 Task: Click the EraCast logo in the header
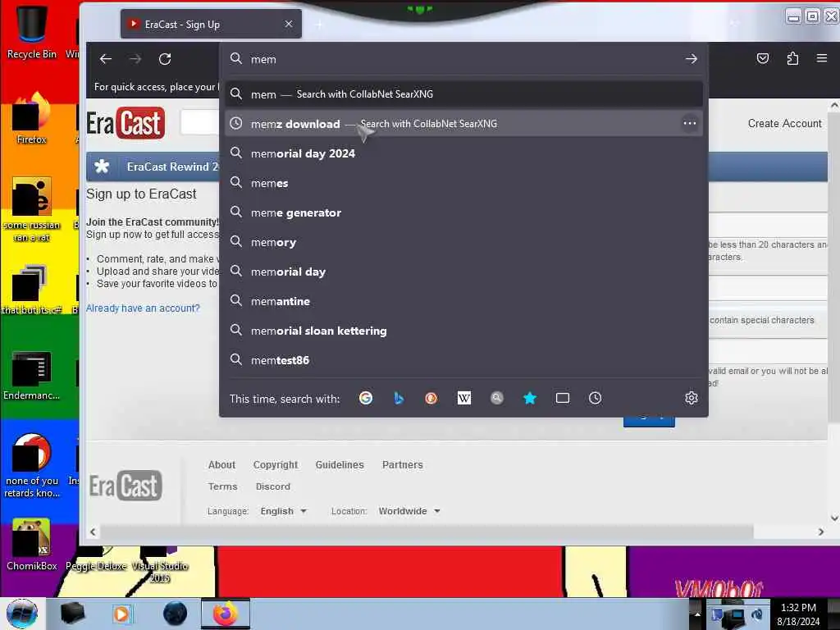point(126,123)
